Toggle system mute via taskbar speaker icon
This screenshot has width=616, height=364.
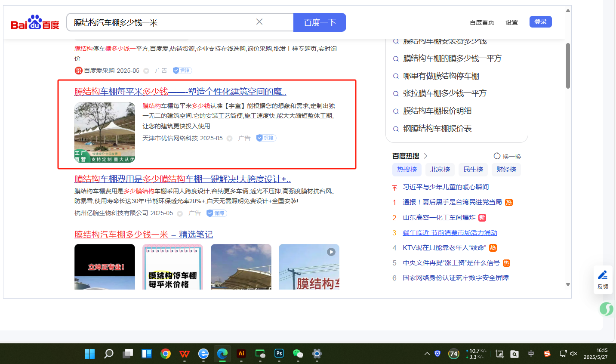point(573,354)
